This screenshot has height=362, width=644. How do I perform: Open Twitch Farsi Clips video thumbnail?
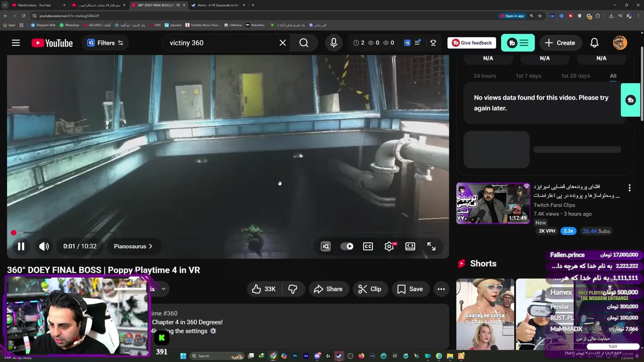(493, 203)
